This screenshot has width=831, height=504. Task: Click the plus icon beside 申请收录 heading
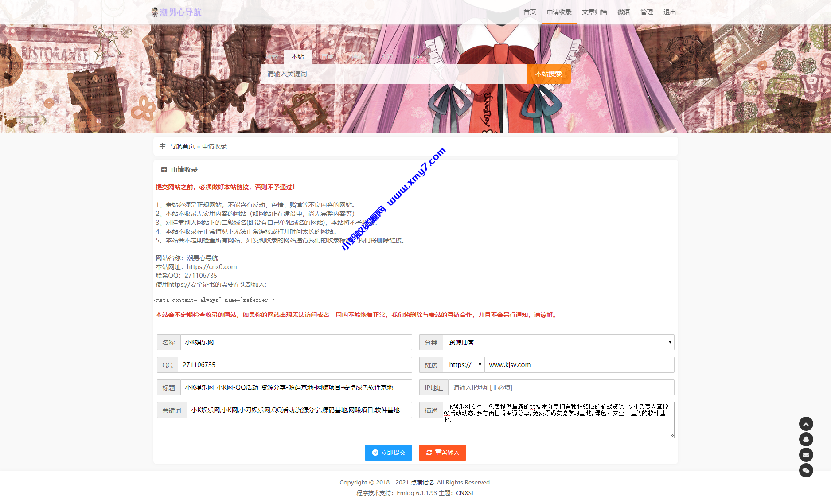click(163, 169)
